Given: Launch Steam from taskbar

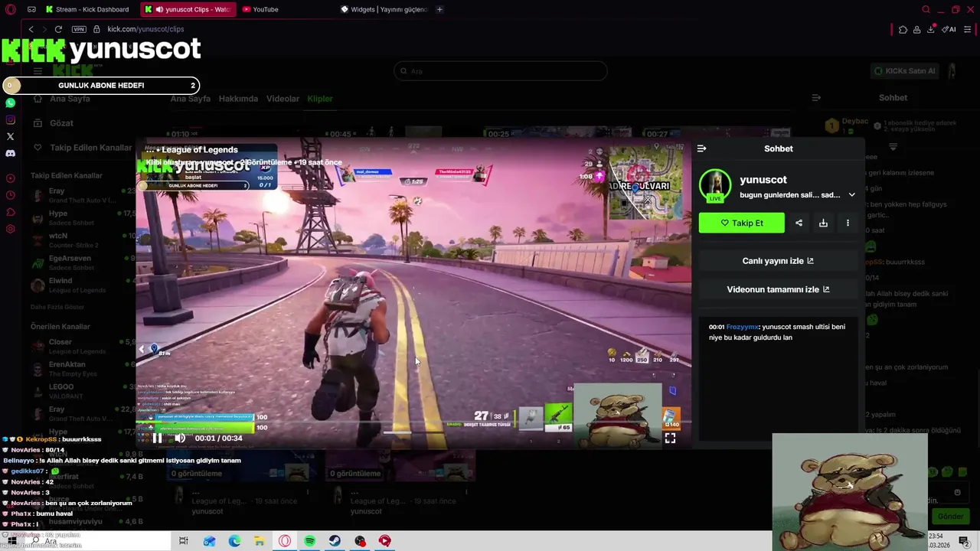Looking at the screenshot, I should coord(335,541).
